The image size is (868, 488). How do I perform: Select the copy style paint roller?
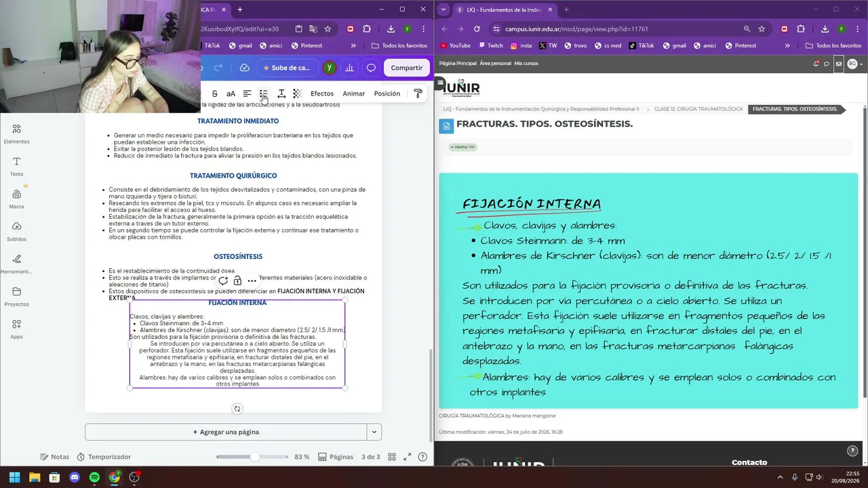point(418,94)
